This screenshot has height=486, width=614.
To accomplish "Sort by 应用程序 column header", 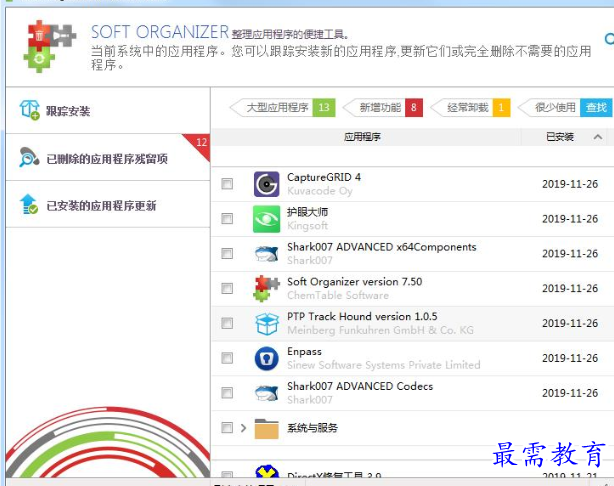I will 362,137.
